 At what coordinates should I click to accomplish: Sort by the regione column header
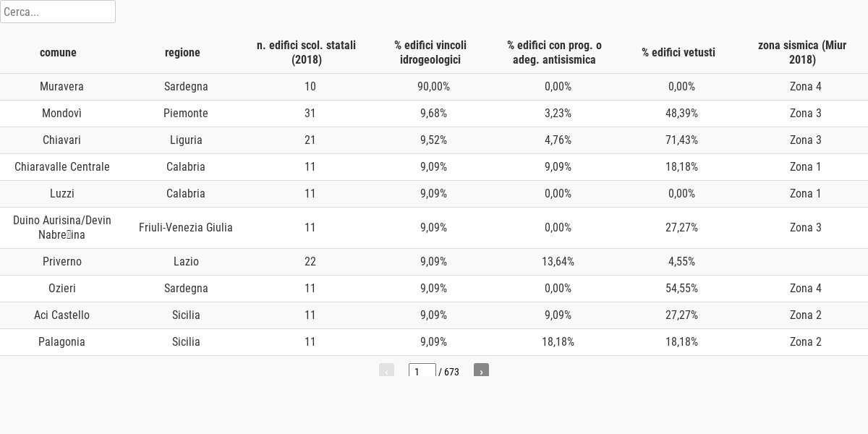182,52
